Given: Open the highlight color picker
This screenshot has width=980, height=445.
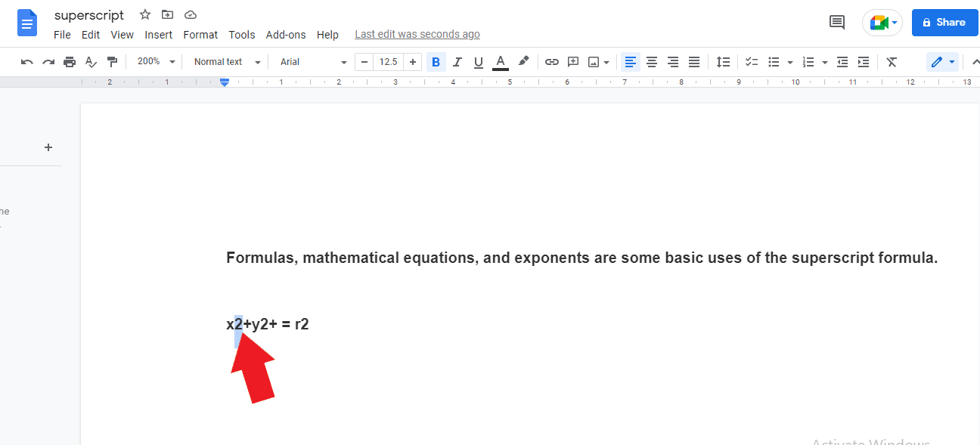Looking at the screenshot, I should (523, 62).
